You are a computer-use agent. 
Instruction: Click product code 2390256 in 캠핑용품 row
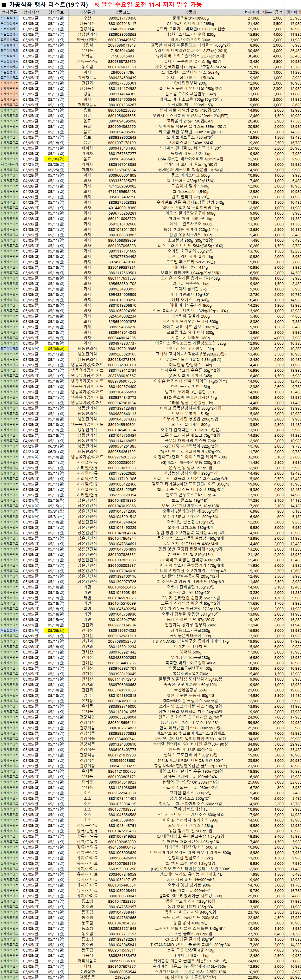click(122, 977)
